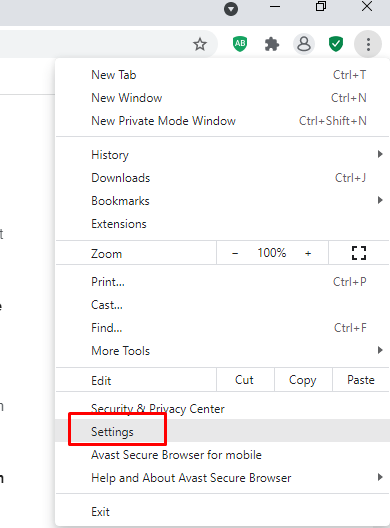The image size is (390, 528).
Task: Select the Downloads menu entry
Action: coord(222,178)
